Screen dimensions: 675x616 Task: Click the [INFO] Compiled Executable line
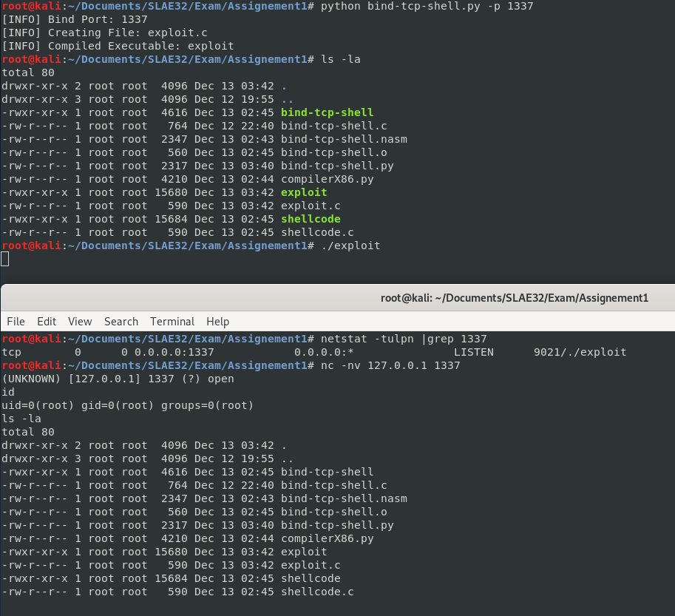118,46
